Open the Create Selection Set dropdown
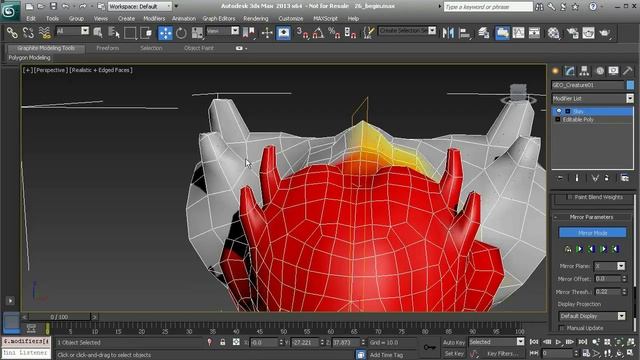The height and width of the screenshot is (360, 640). tap(407, 31)
